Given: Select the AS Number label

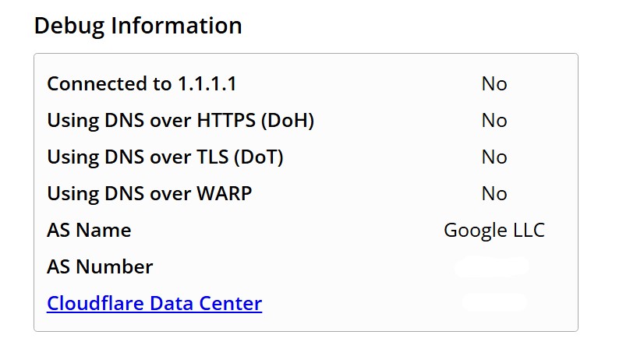Looking at the screenshot, I should click(100, 267).
